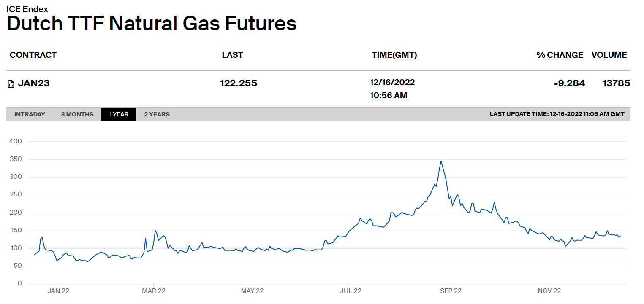Viewport: 644px width, 304px height.
Task: Click the VOLUME column header
Action: [x=609, y=55]
